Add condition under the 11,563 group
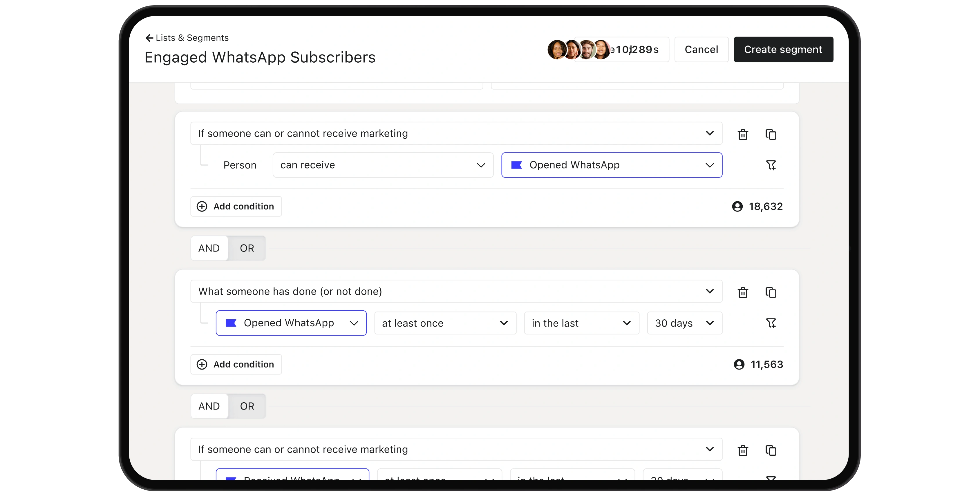The width and height of the screenshot is (980, 496). (236, 364)
